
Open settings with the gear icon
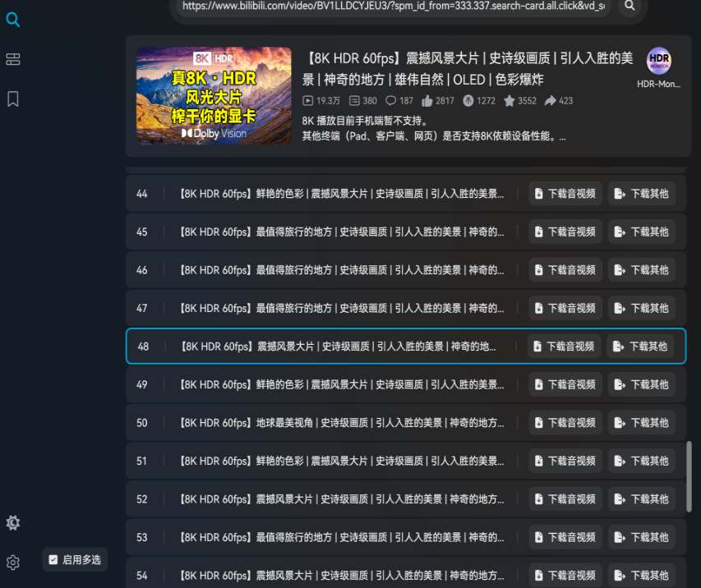13,563
